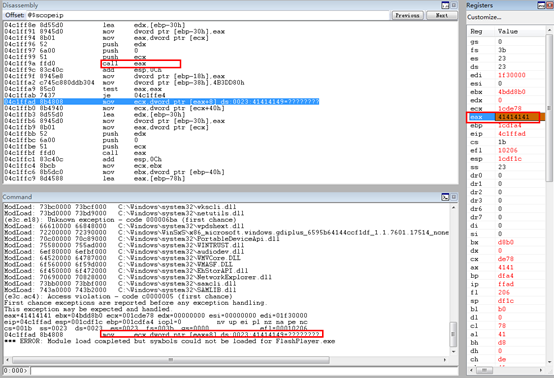
Task: Click the ERROR symbols not loaded FlashPlayer.exe line
Action: pyautogui.click(x=170, y=341)
